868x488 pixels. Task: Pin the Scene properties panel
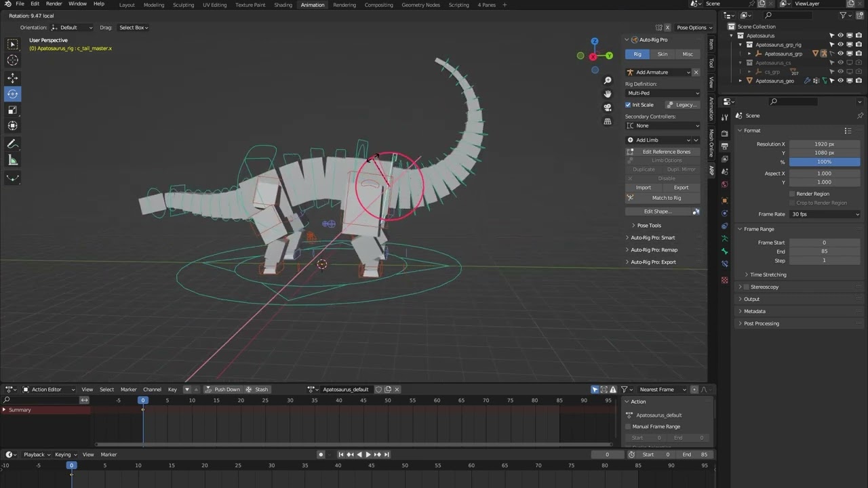click(x=860, y=116)
